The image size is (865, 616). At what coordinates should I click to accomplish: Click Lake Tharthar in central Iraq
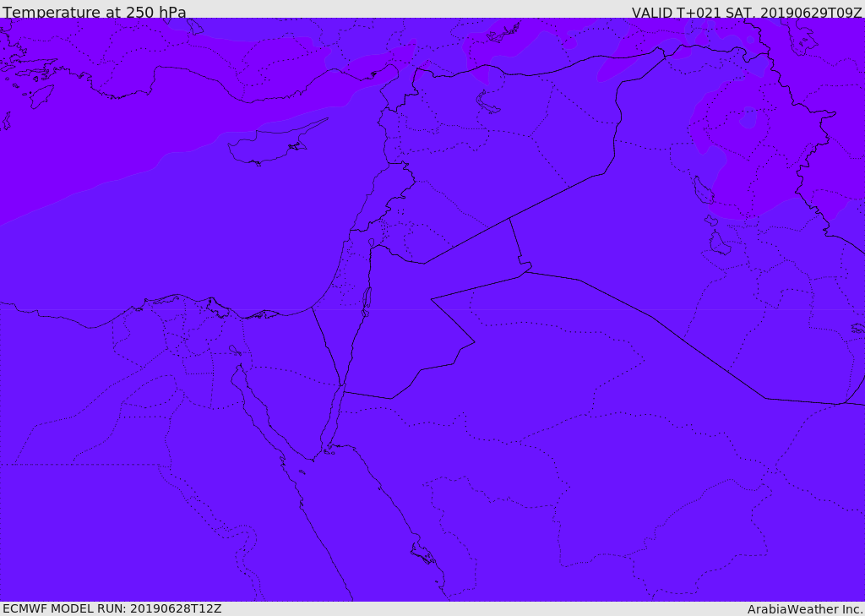coord(700,192)
